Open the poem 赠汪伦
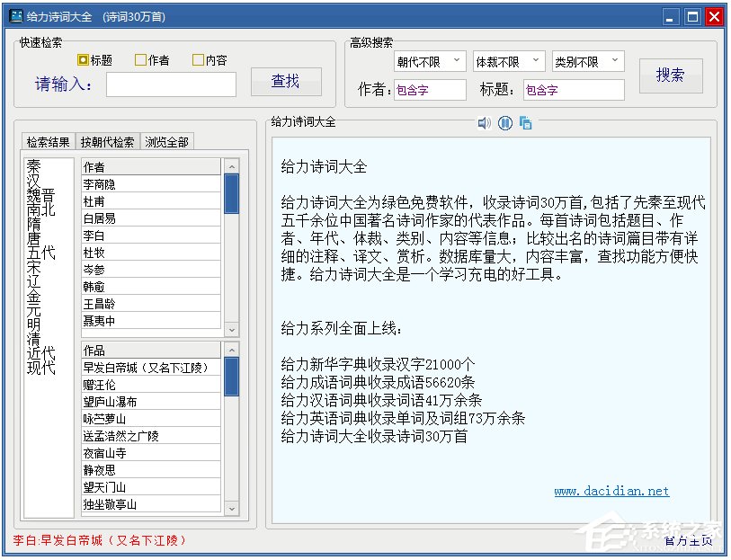 click(151, 385)
